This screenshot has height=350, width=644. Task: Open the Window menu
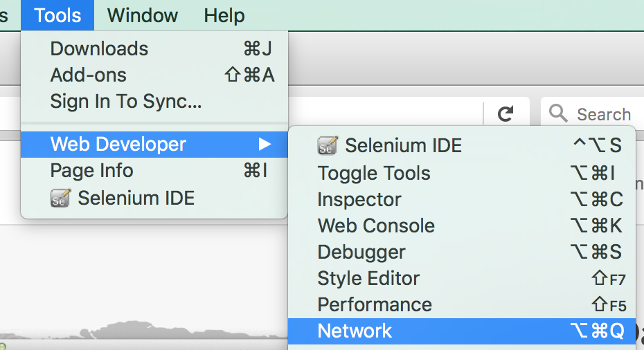click(143, 16)
